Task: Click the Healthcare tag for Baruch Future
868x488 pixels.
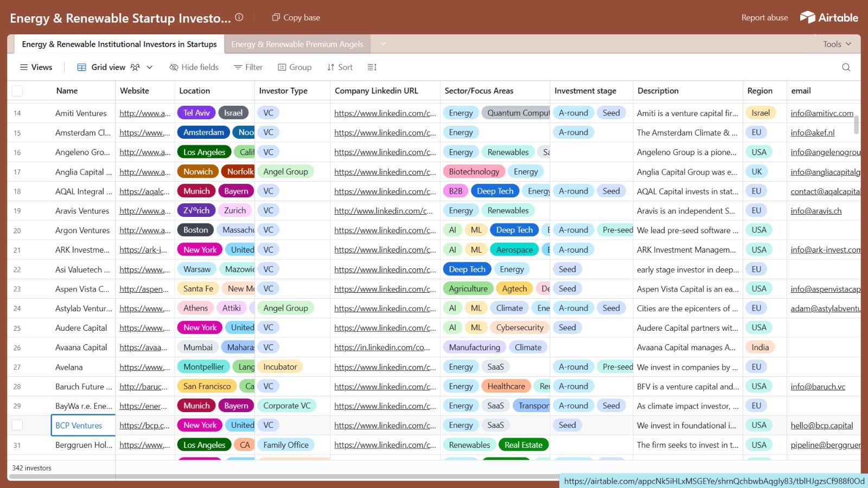Action: tap(506, 386)
